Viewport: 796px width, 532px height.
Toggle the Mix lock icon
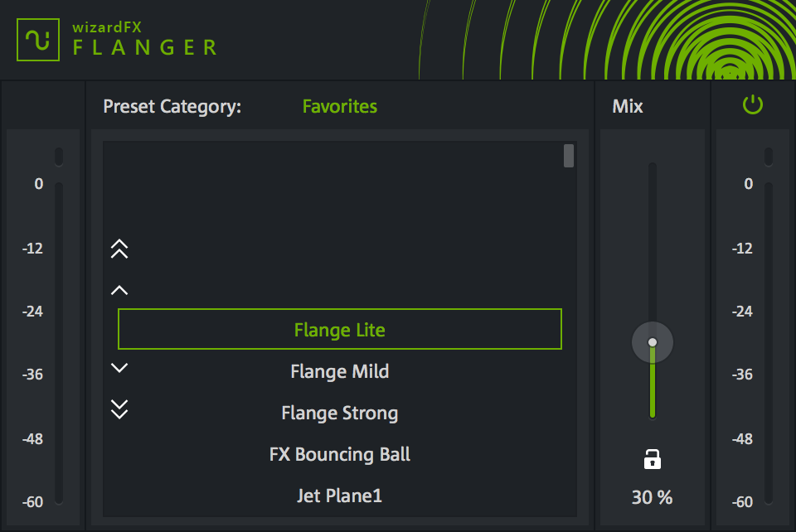(x=653, y=459)
